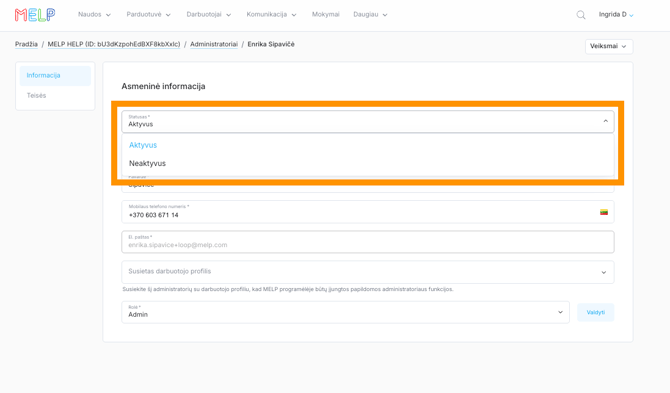670x393 pixels.
Task: Open the Parduotuvė menu
Action: pos(148,15)
